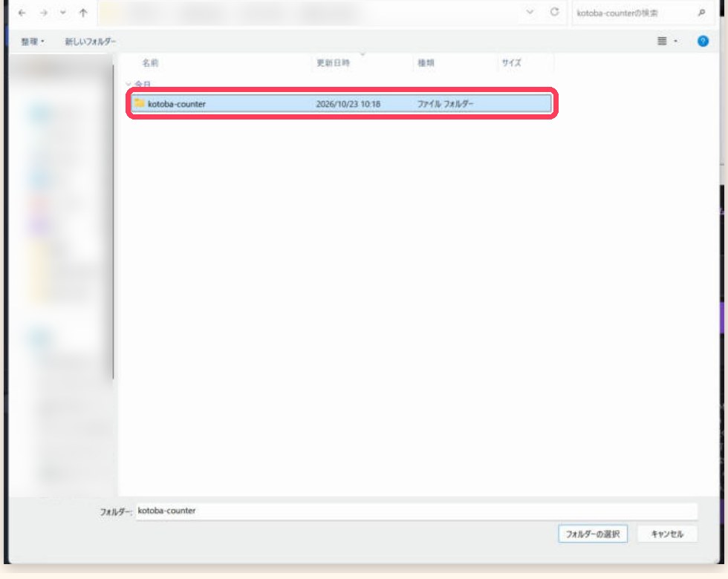Open help with blue question icon
Screen dimensions: 728x579
(x=703, y=42)
